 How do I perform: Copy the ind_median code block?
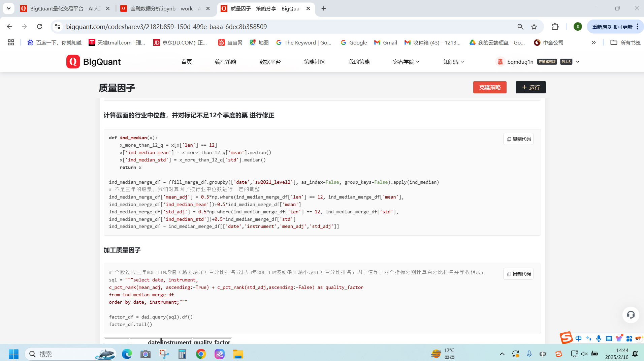click(x=518, y=139)
